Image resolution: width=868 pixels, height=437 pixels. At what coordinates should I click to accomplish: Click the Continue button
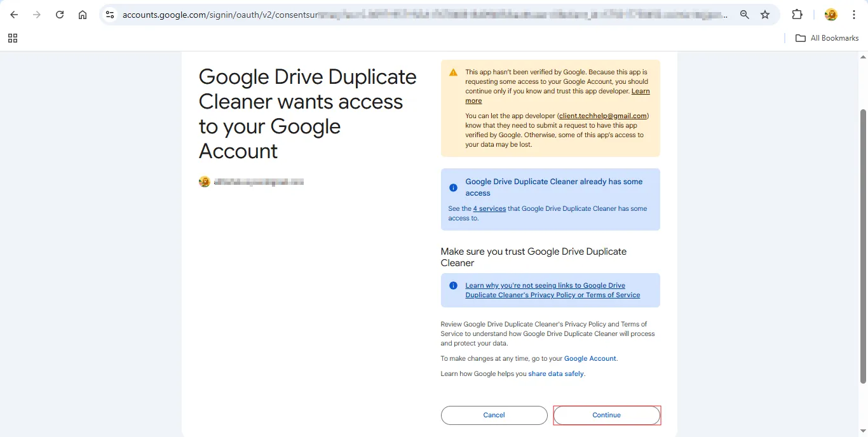click(607, 415)
